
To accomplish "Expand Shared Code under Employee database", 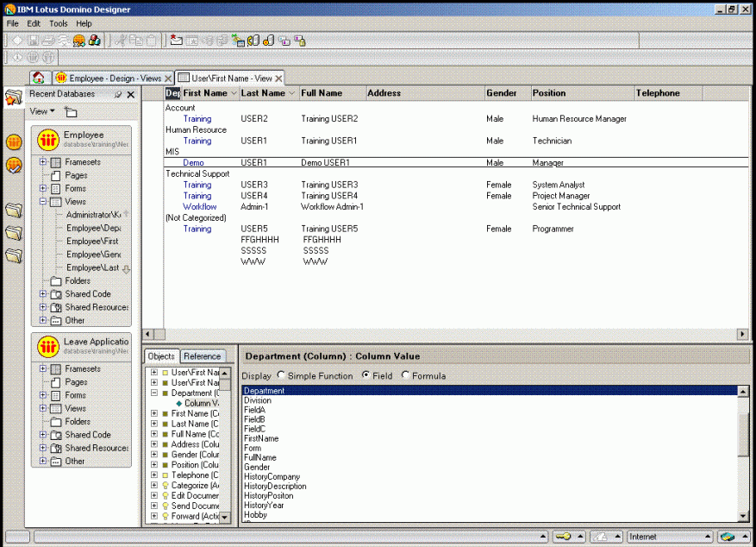I will 43,293.
